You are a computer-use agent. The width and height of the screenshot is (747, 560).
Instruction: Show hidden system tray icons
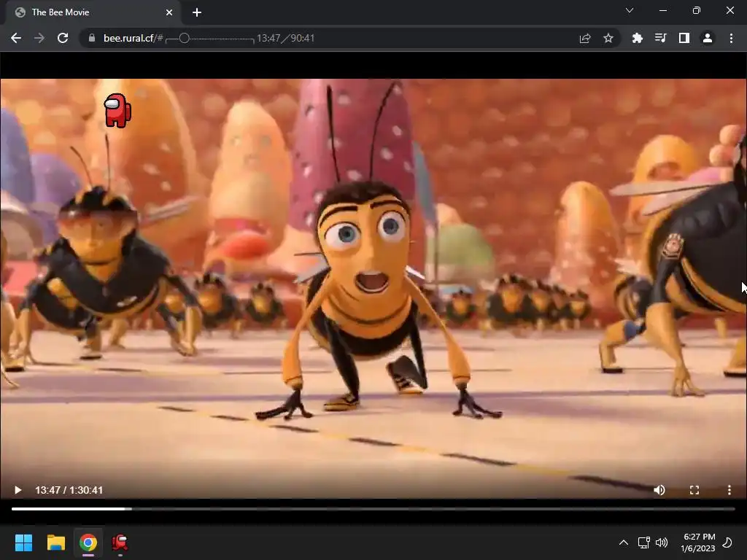pyautogui.click(x=623, y=542)
